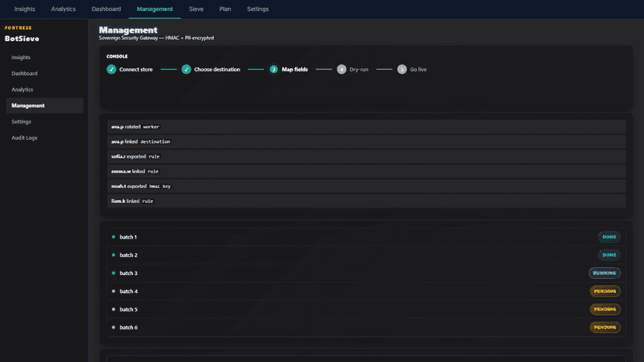Open Settings in the sidebar
The width and height of the screenshot is (644, 362).
click(44, 121)
